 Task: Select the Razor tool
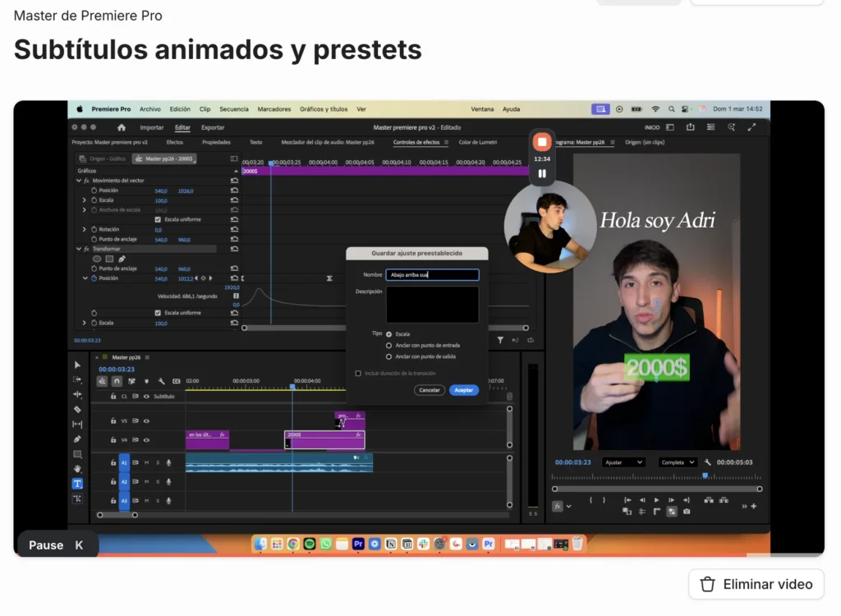(77, 409)
